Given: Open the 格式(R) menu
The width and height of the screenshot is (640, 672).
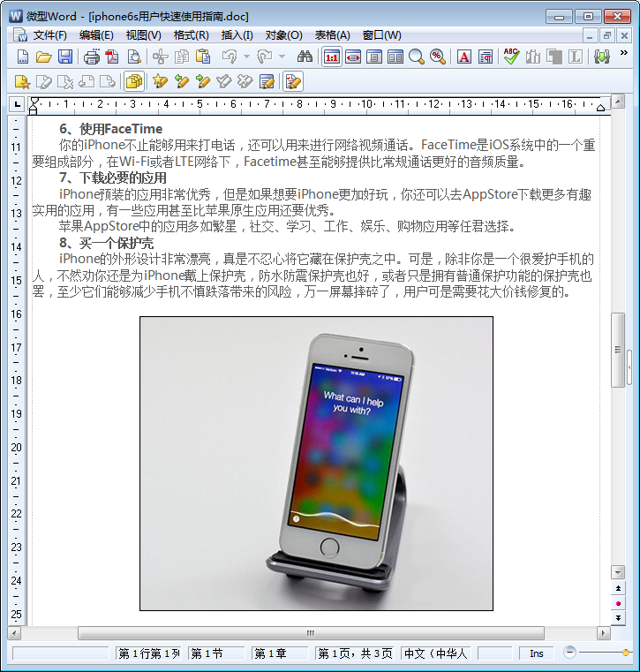Looking at the screenshot, I should (191, 35).
